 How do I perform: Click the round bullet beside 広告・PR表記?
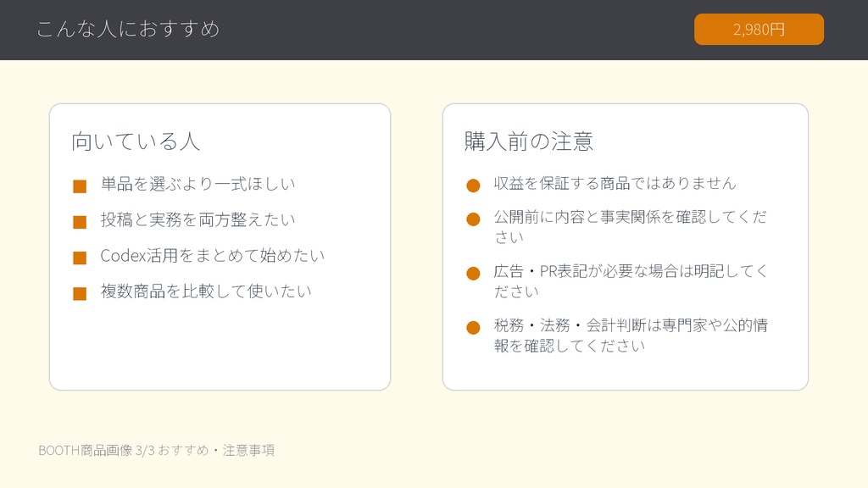click(x=473, y=274)
